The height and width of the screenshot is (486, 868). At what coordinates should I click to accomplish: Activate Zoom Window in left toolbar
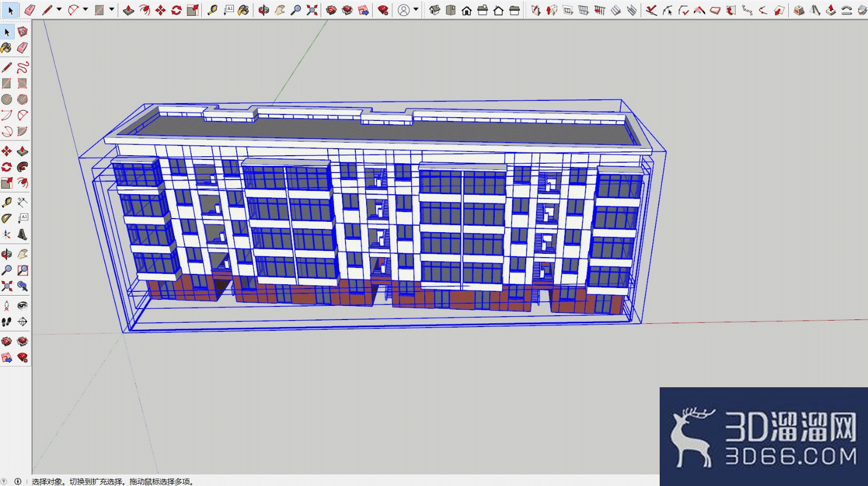point(22,270)
